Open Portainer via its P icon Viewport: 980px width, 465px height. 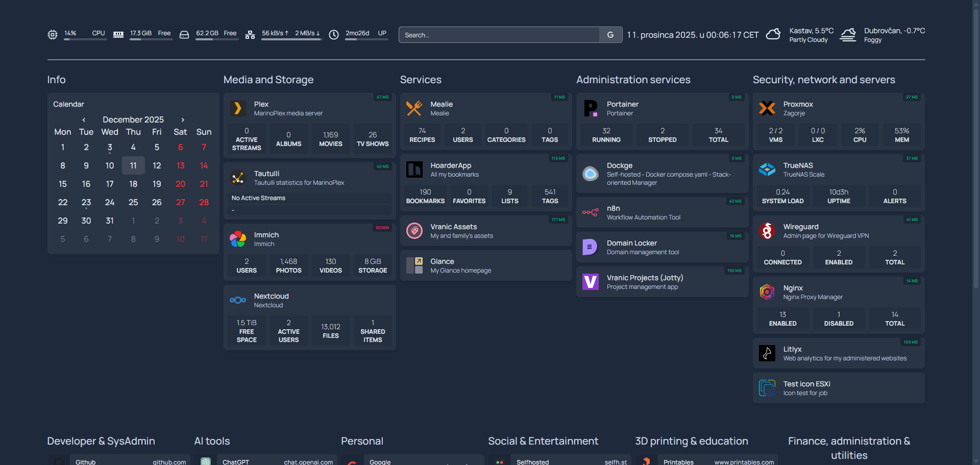pos(590,108)
